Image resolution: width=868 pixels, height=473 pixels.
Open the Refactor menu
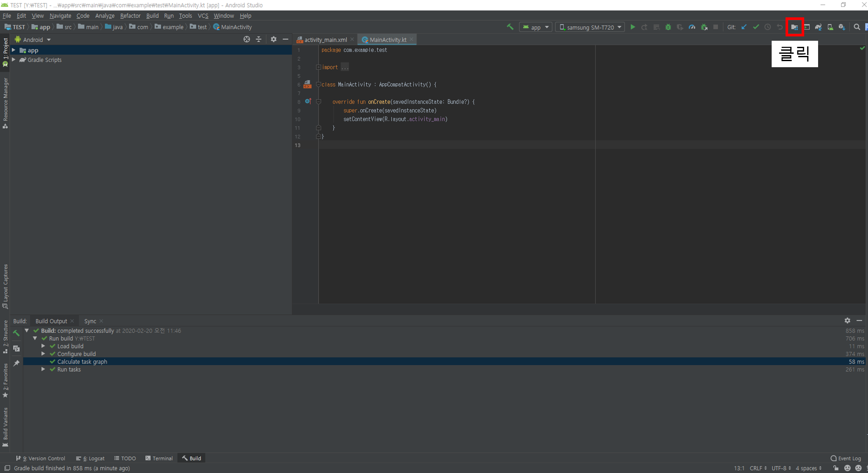click(130, 16)
